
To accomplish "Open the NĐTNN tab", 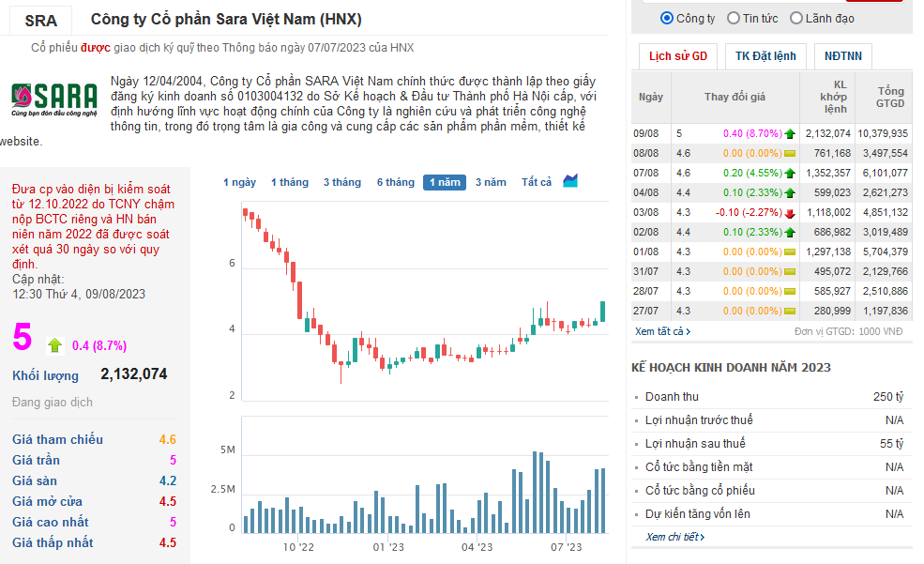I will [x=842, y=56].
